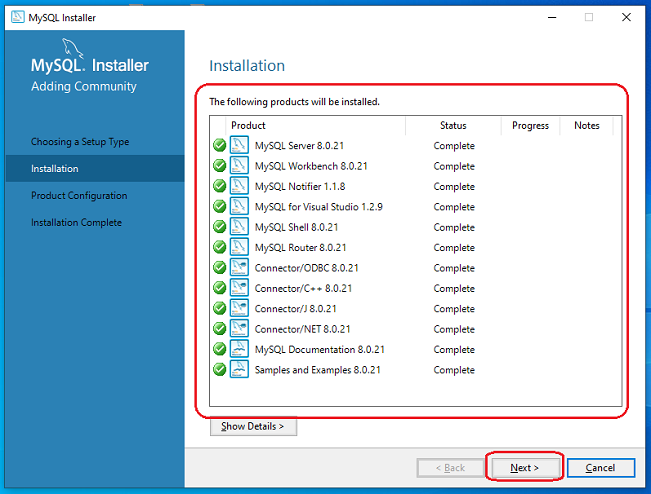Click the Product column header
Image resolution: width=651 pixels, height=494 pixels.
[316, 125]
